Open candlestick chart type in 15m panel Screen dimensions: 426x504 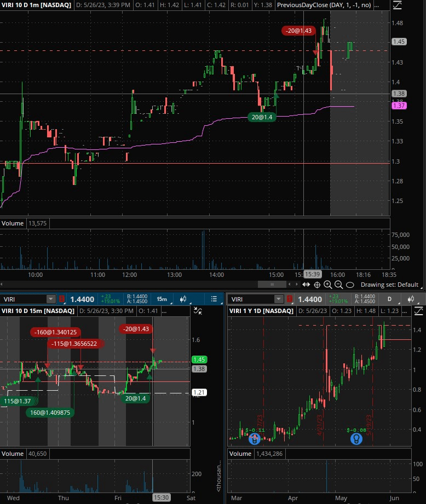183,299
